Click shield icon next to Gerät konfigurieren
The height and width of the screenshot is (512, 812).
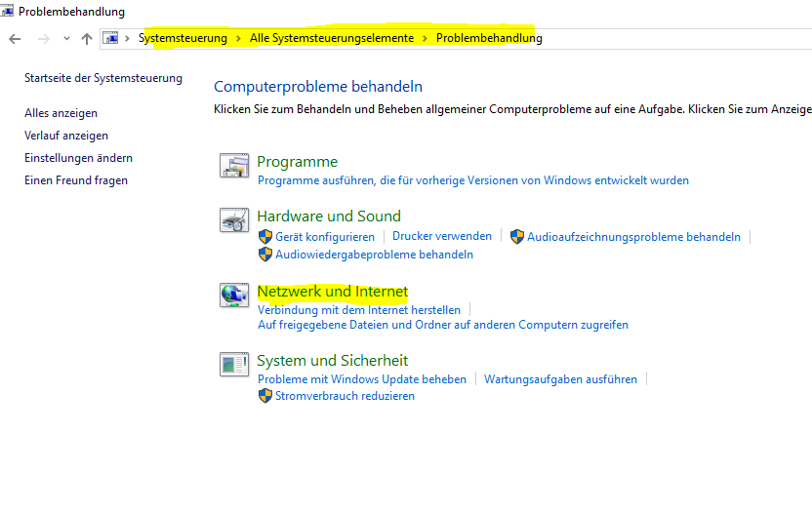click(265, 237)
